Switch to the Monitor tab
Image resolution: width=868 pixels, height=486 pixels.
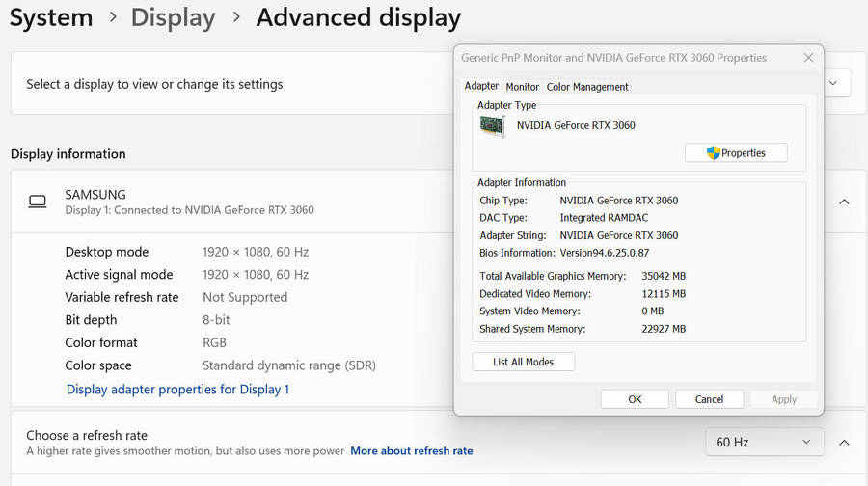pos(523,87)
